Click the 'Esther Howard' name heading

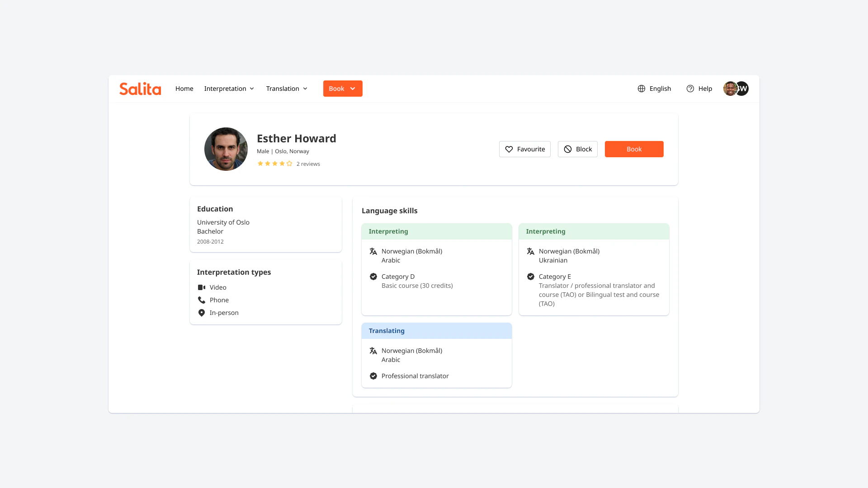click(297, 138)
